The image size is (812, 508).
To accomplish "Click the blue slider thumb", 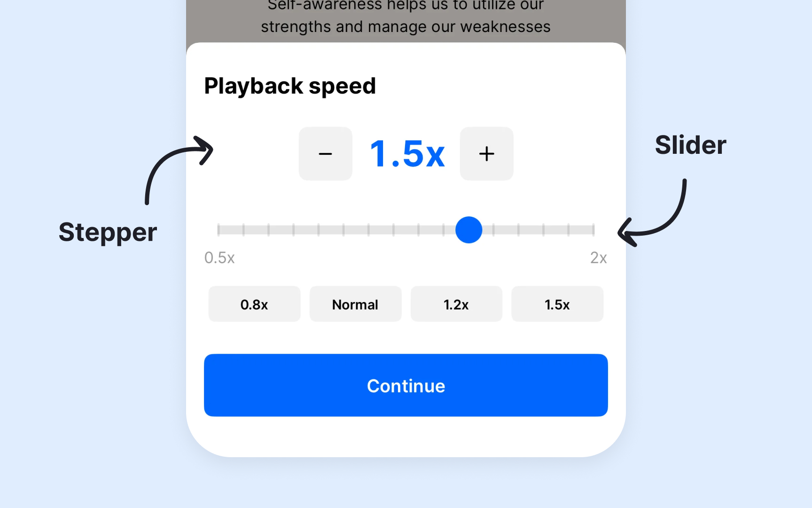I will pos(468,230).
